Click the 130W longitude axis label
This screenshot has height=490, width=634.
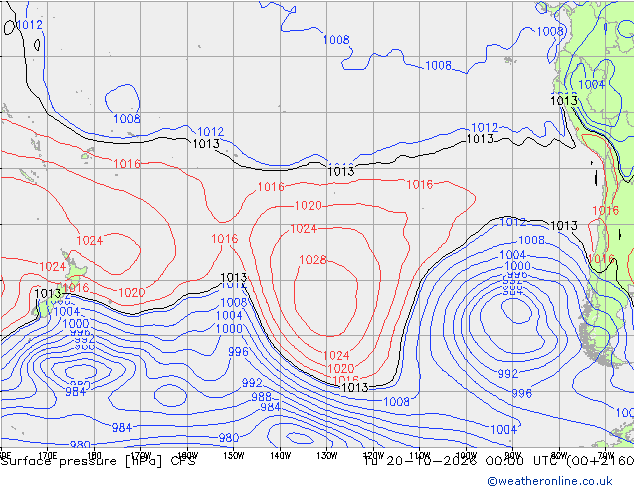click(327, 456)
